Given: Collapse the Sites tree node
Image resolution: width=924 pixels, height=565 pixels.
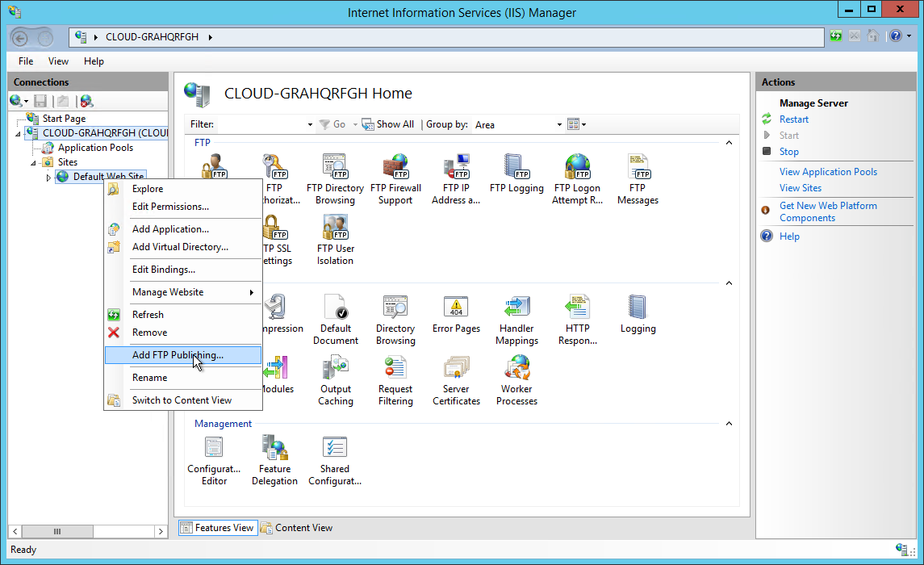Looking at the screenshot, I should [x=34, y=162].
